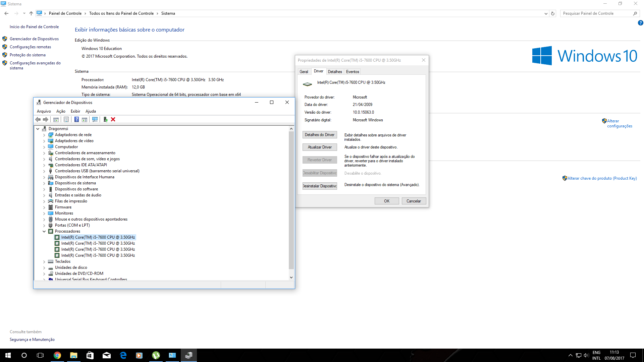
Task: Click the refresh icon beside the address bar
Action: coord(553,13)
